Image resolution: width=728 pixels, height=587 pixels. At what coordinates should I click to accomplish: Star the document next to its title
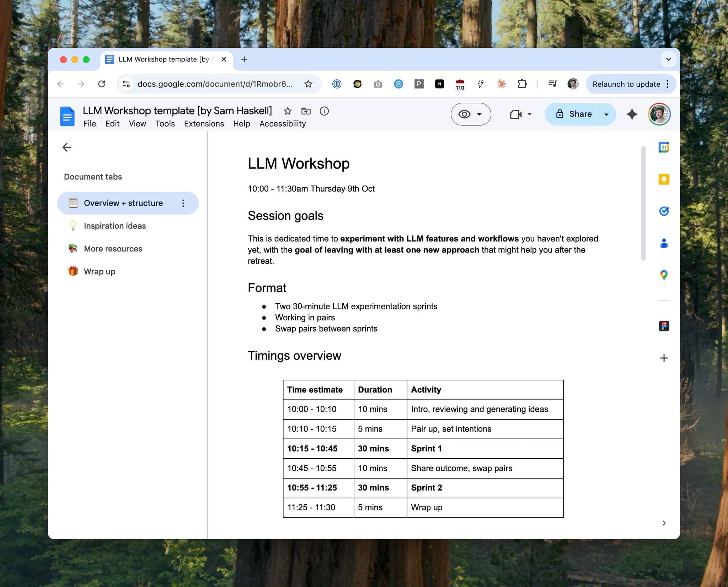coord(288,111)
